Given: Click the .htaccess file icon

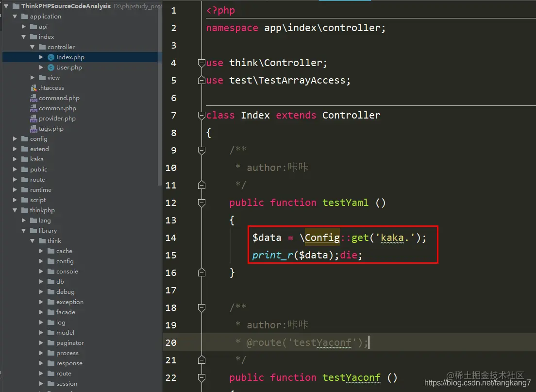Looking at the screenshot, I should point(33,88).
